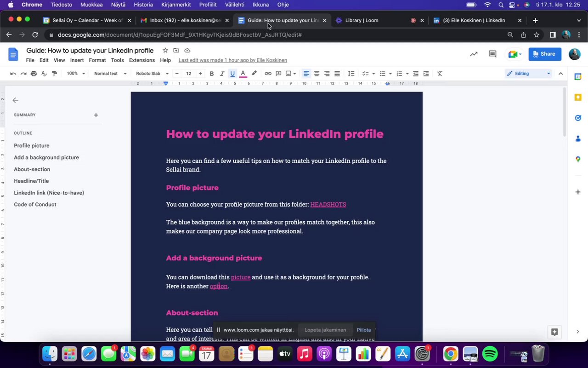The height and width of the screenshot is (368, 588).
Task: Open the insert image menu
Action: tap(291, 74)
